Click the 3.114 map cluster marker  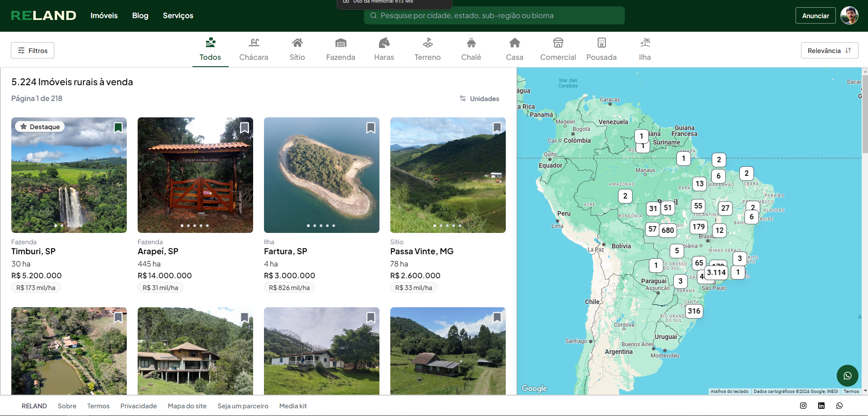coord(716,272)
